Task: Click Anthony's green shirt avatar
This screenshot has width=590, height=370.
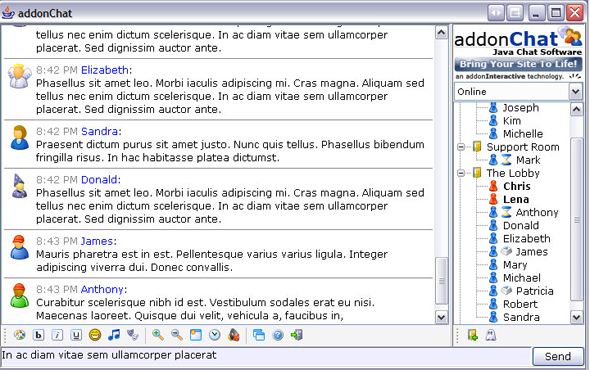Action: (19, 296)
